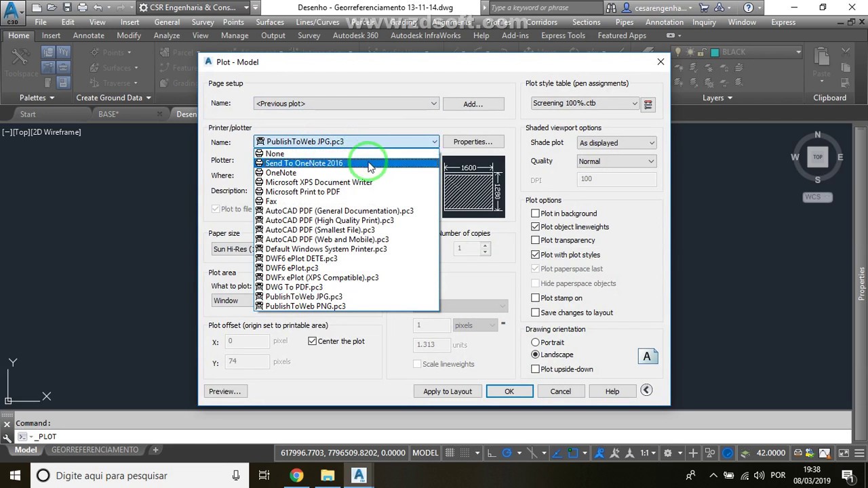Open the Screening 100%.ctb plot style dropdown
This screenshot has height=488, width=868.
coord(585,103)
